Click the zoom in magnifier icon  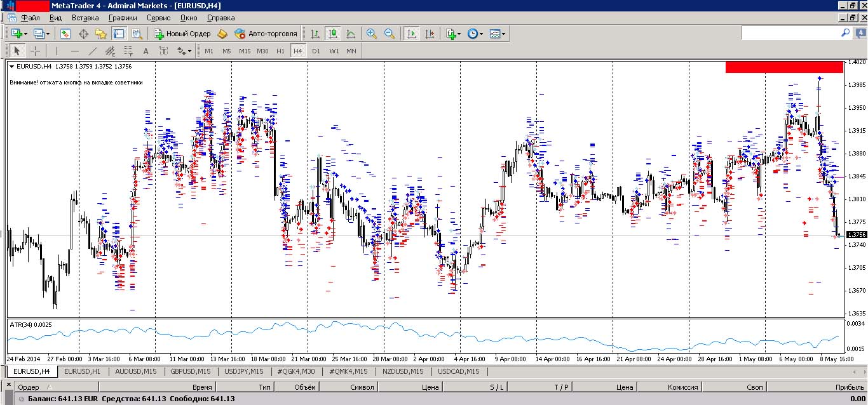point(372,34)
